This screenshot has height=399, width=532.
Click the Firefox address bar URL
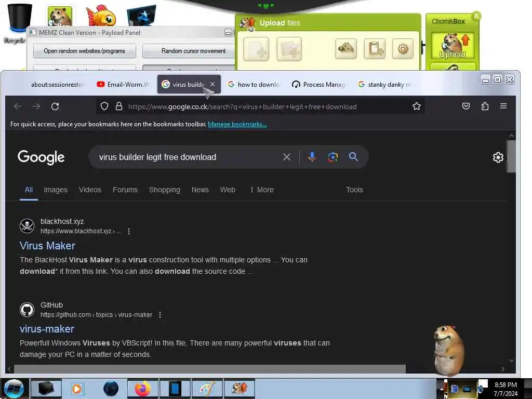pos(242,107)
